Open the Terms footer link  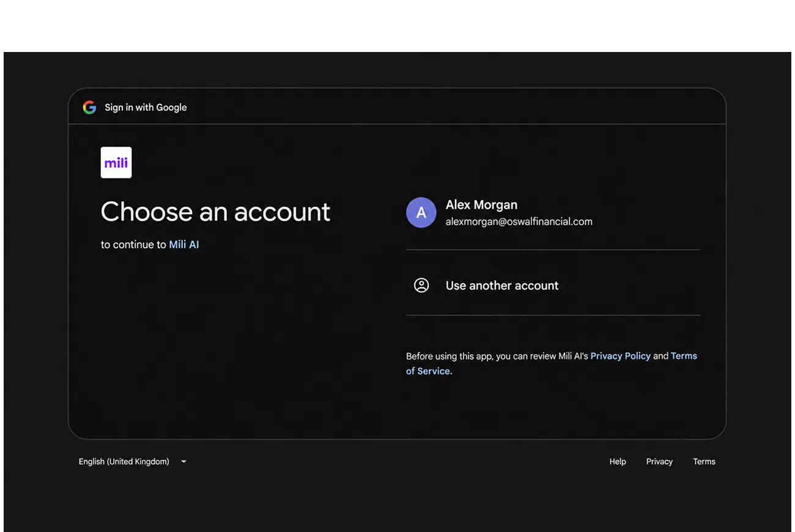(x=704, y=462)
